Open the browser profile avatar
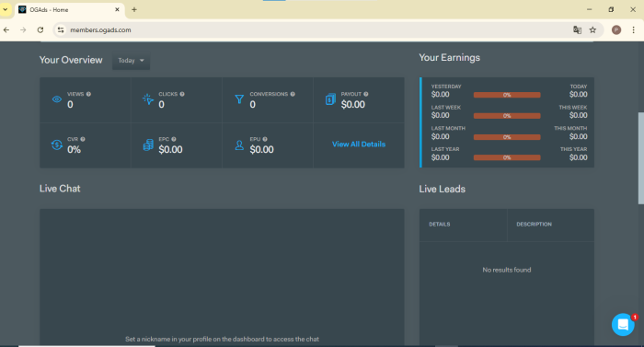 coord(616,30)
